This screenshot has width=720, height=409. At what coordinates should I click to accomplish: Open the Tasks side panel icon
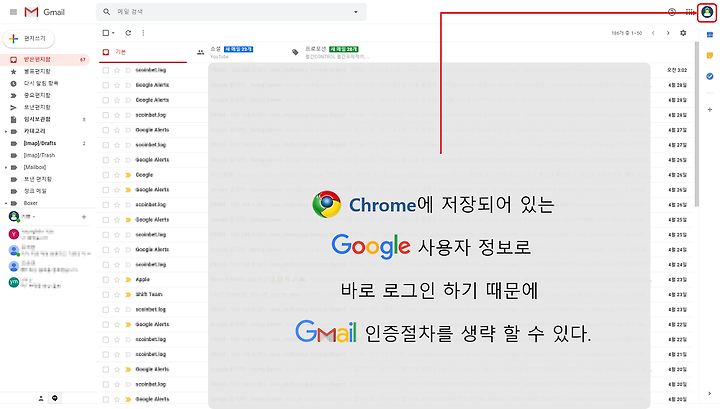pyautogui.click(x=710, y=76)
